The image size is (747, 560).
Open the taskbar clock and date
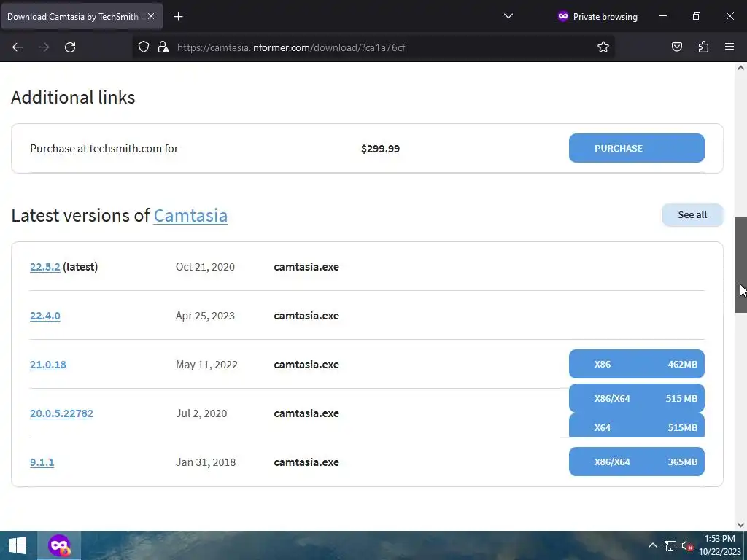click(720, 545)
